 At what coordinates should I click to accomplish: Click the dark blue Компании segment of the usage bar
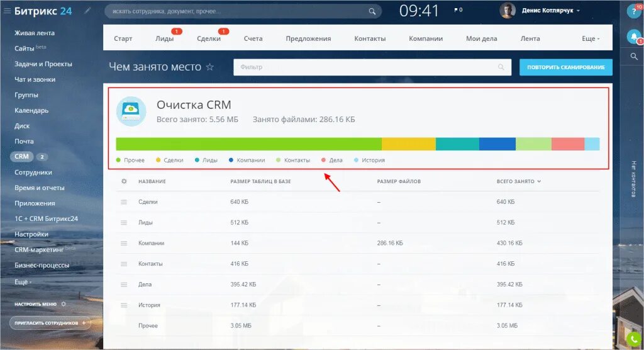497,144
